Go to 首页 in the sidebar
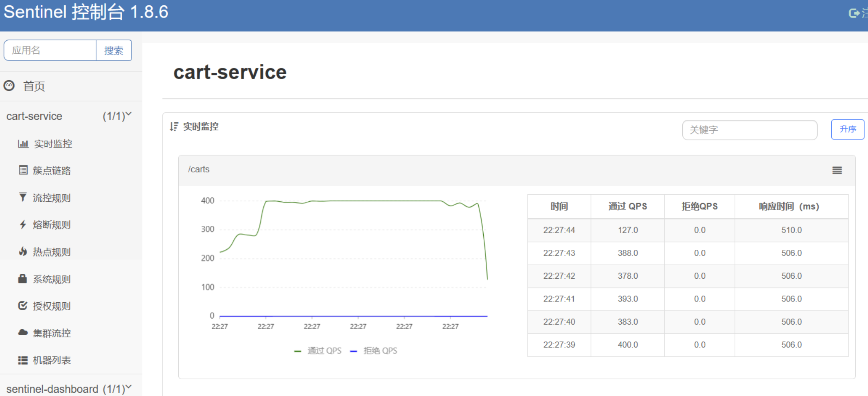868x396 pixels. (x=34, y=86)
